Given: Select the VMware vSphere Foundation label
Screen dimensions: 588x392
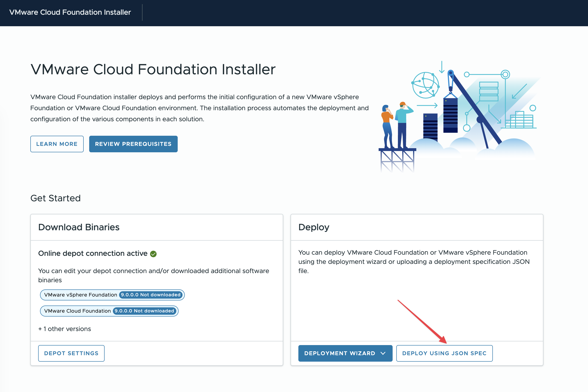Looking at the screenshot, I should 80,295.
